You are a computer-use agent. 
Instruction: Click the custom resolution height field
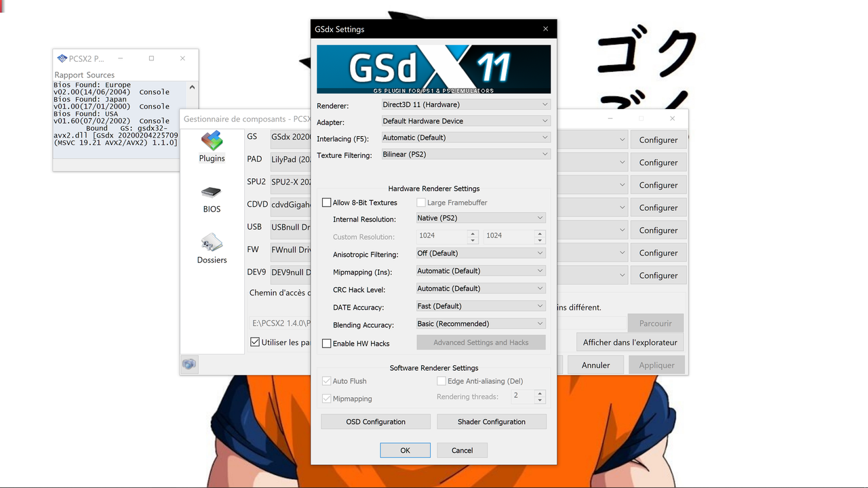point(509,236)
